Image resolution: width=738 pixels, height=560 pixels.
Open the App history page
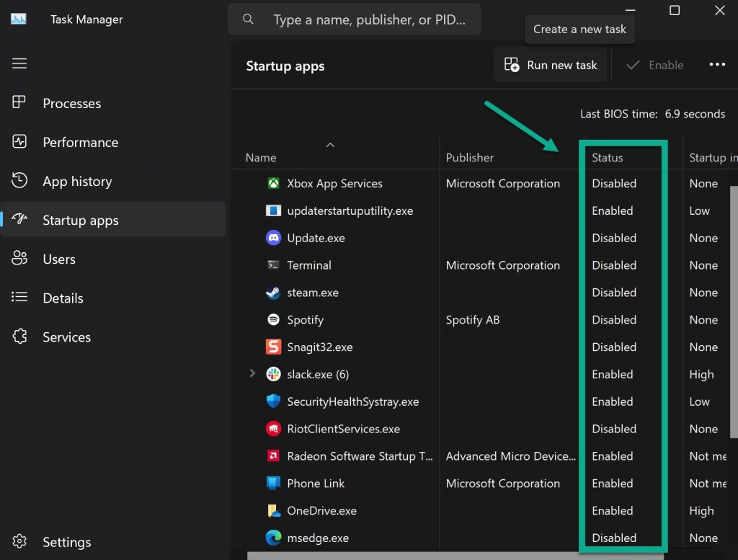(76, 181)
